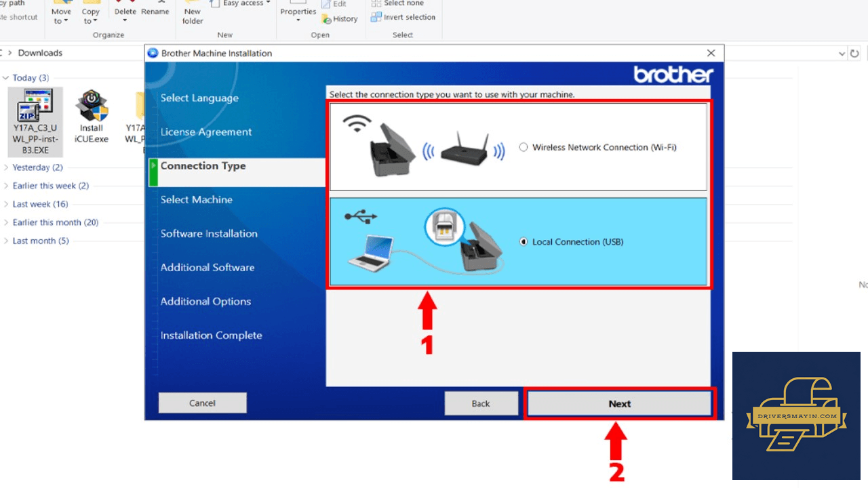
Task: Open History from the Explorer ribbon
Action: [x=340, y=19]
